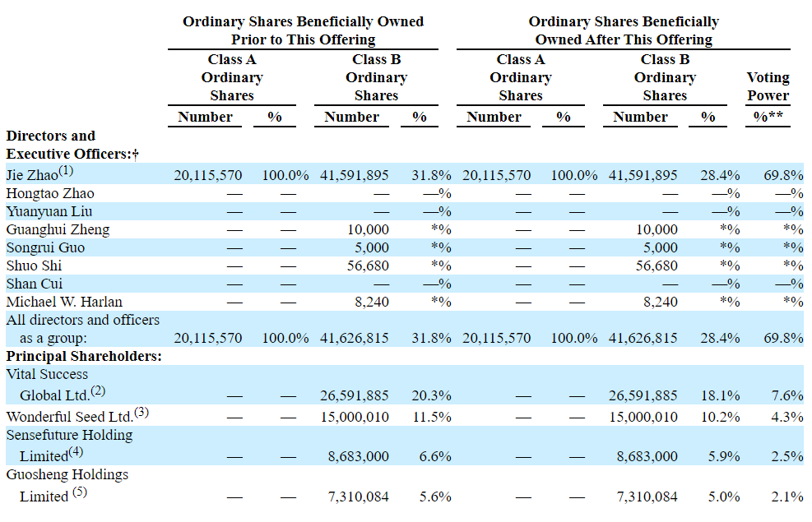The height and width of the screenshot is (522, 812).
Task: Select the "Guosheng Holdings Limited" row label
Action: 67,485
